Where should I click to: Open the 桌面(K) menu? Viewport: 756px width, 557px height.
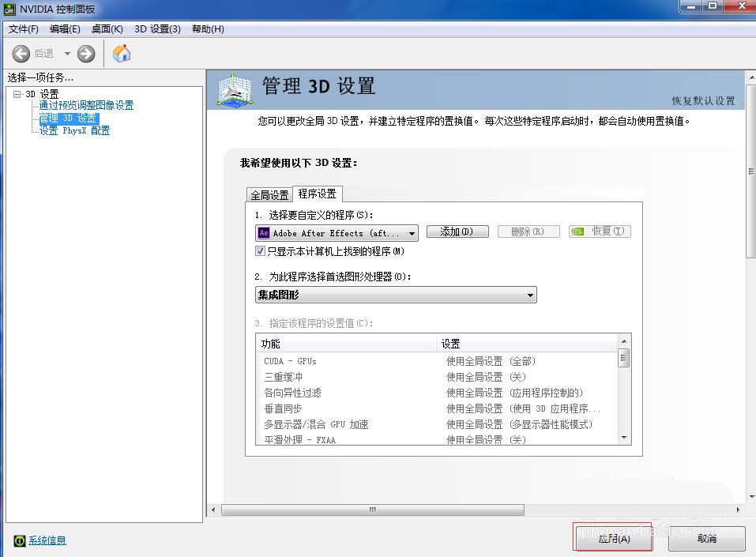pyautogui.click(x=107, y=29)
